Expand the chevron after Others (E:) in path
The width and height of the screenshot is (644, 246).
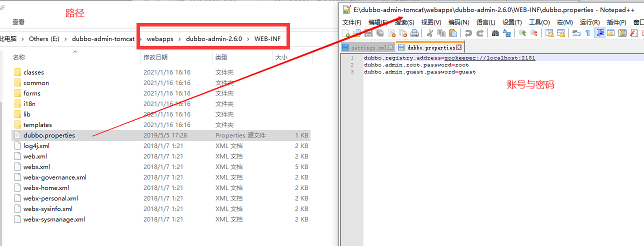point(66,38)
